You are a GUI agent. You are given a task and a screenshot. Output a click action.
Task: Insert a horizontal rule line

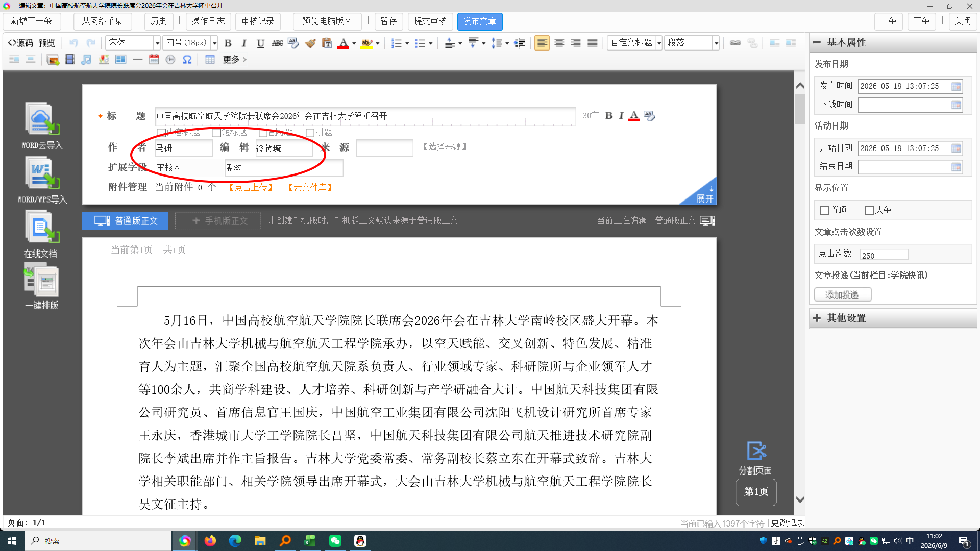137,60
